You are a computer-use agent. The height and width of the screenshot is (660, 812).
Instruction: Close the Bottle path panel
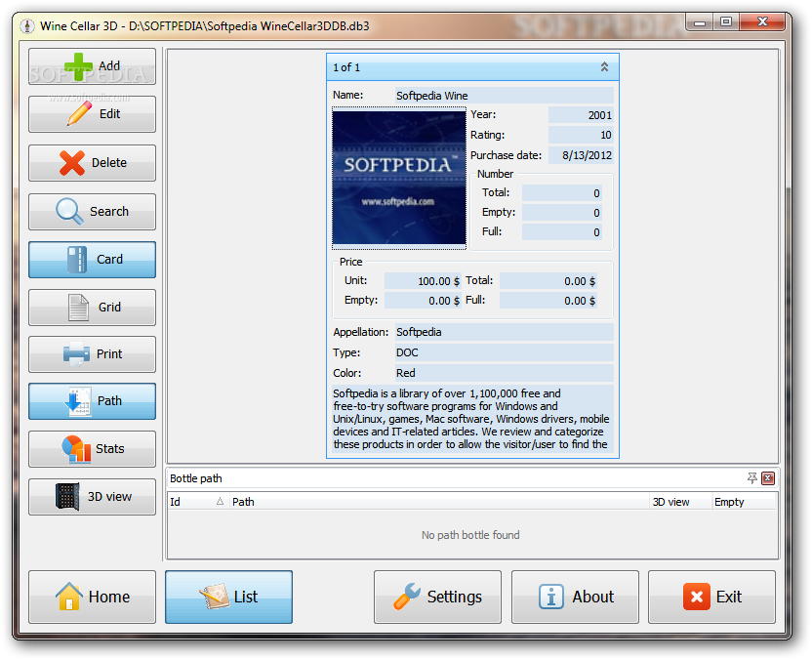tap(768, 477)
